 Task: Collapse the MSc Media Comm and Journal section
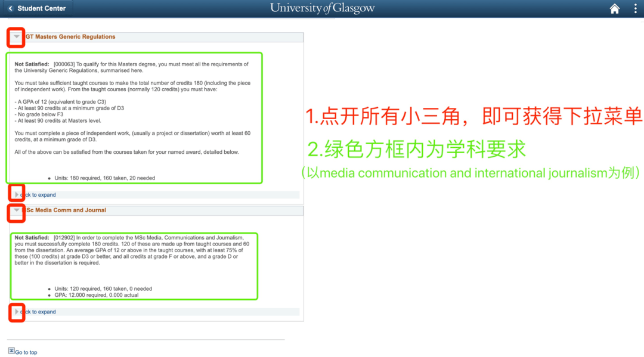[x=17, y=210]
